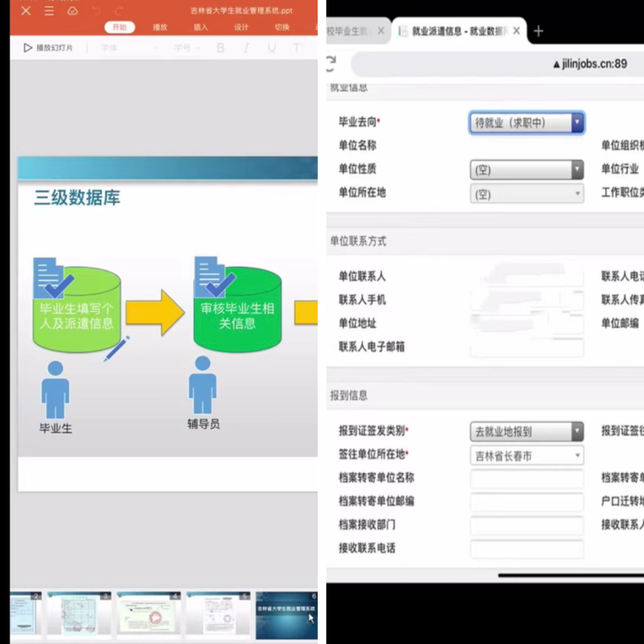The width and height of the screenshot is (644, 644).
Task: Toggle bold formatting (B)
Action: [221, 48]
